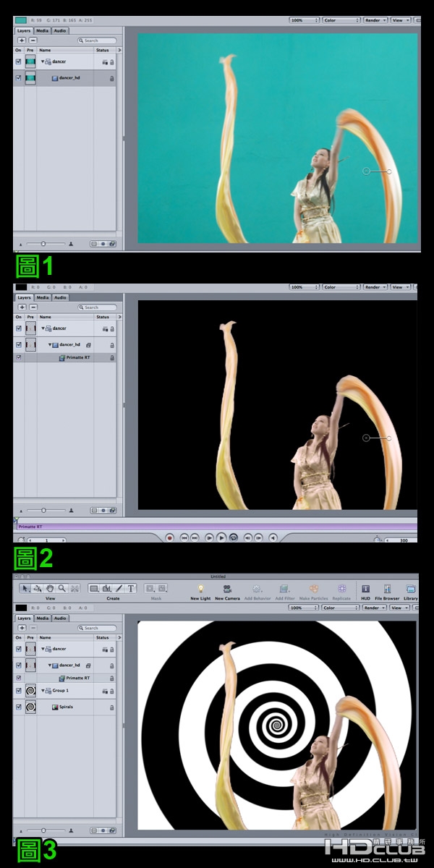Viewport: 434px width, 868px height.
Task: Toggle the Loop playback button
Action: tap(233, 537)
